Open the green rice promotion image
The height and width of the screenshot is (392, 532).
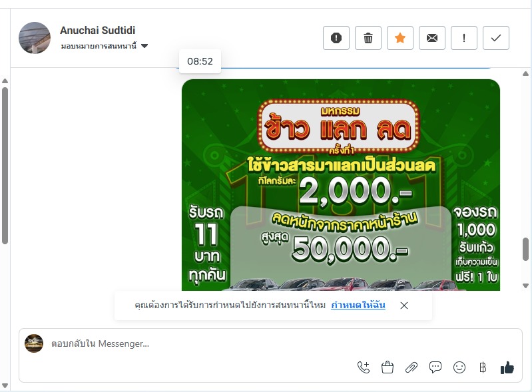pyautogui.click(x=341, y=185)
